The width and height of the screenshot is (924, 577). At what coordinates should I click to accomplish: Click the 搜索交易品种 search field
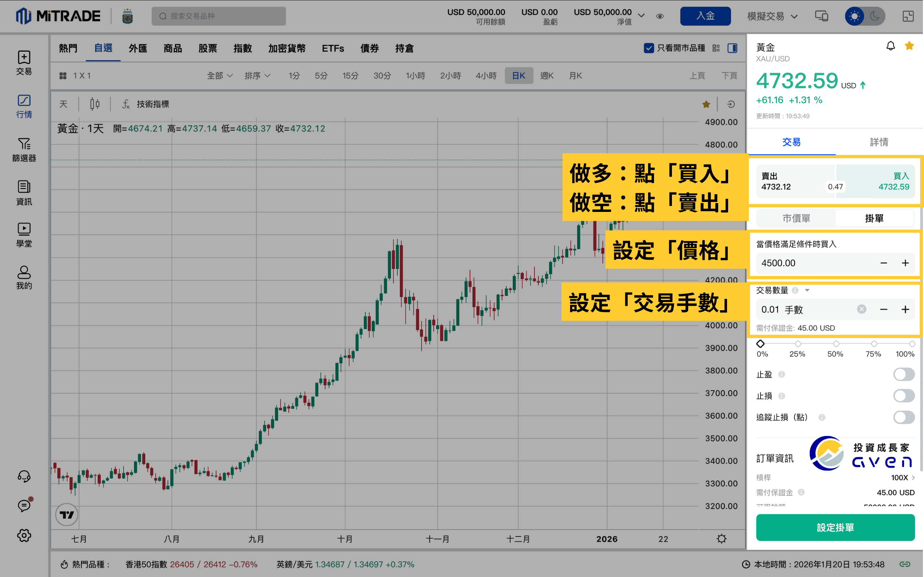coord(219,16)
